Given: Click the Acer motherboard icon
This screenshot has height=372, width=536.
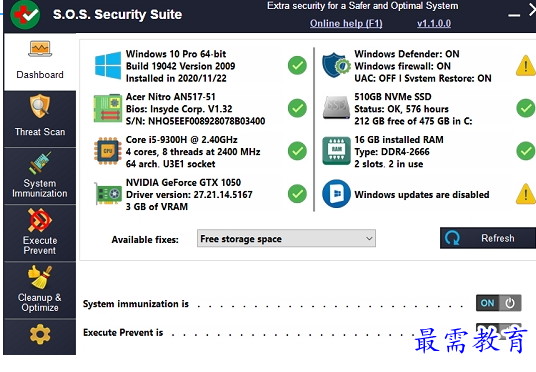Looking at the screenshot, I should (108, 108).
